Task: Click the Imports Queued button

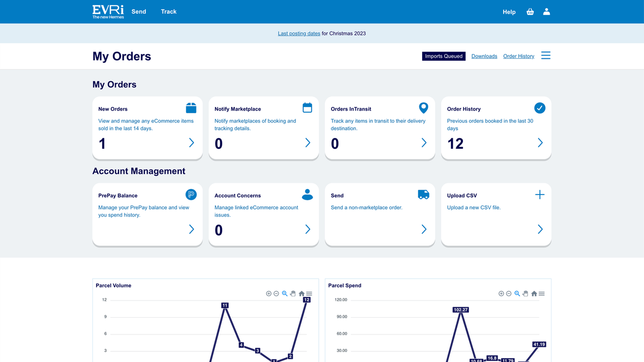Action: coord(443,56)
